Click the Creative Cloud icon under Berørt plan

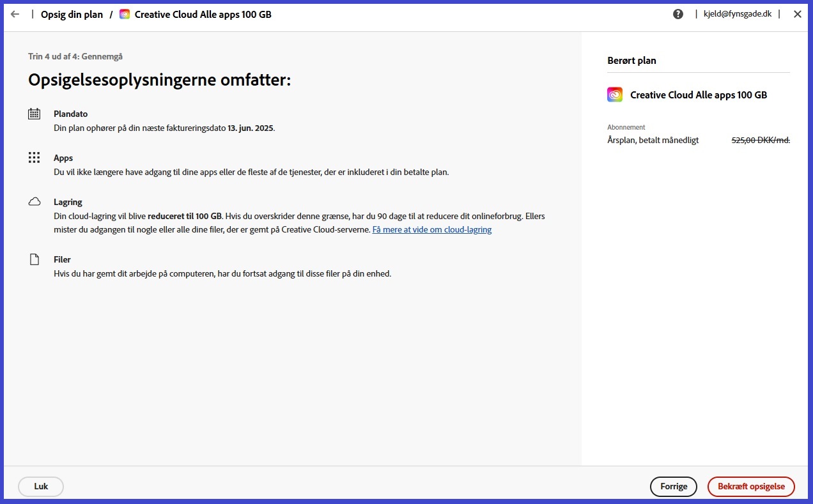click(x=615, y=95)
